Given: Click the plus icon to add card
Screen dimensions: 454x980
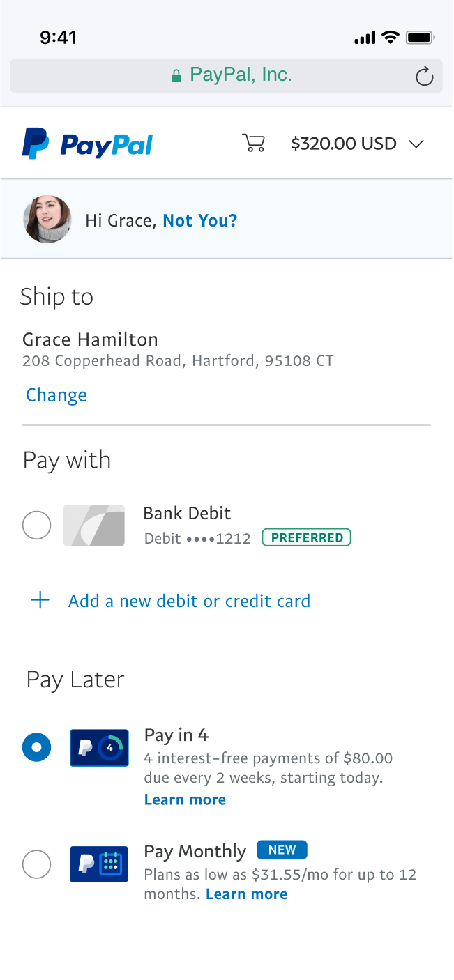Looking at the screenshot, I should (40, 600).
